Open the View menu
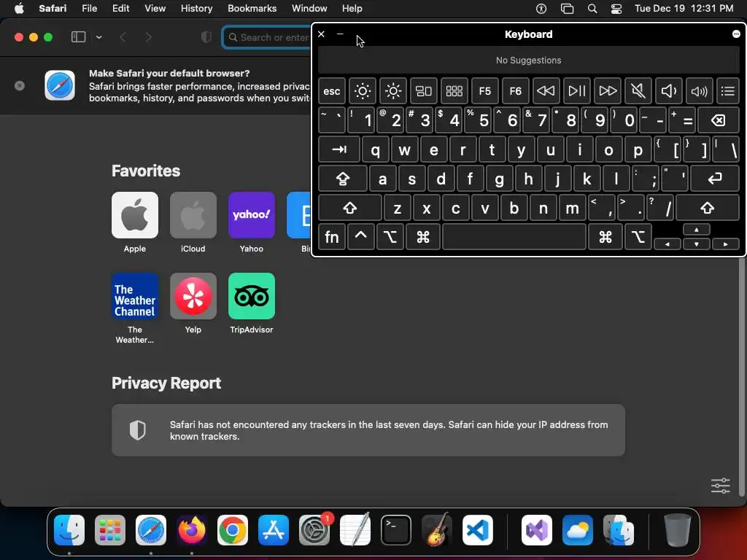 [x=155, y=8]
